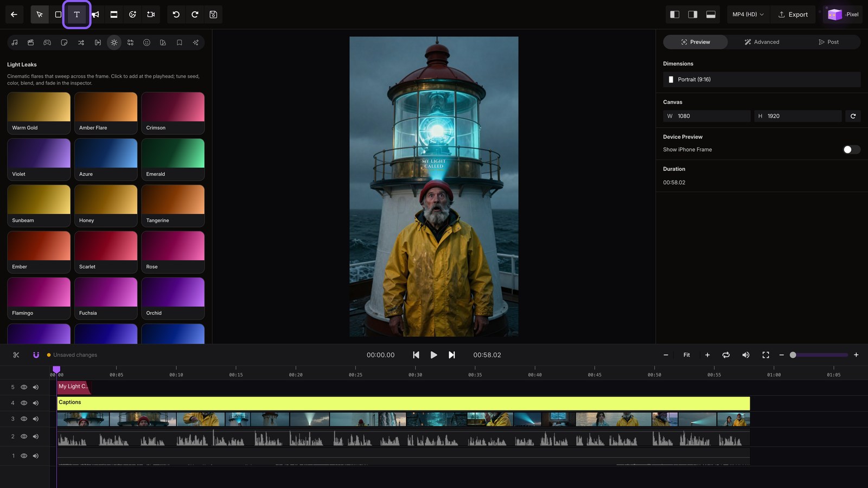Activate the arrow selection tool
Viewport: 868px width, 488px height.
pyautogui.click(x=40, y=15)
